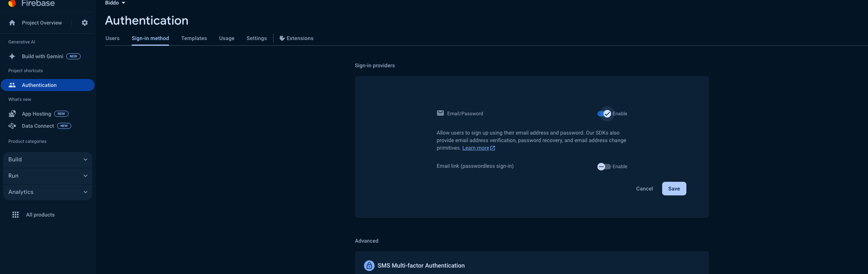
Task: Disable the Email/Password toggle
Action: 604,114
